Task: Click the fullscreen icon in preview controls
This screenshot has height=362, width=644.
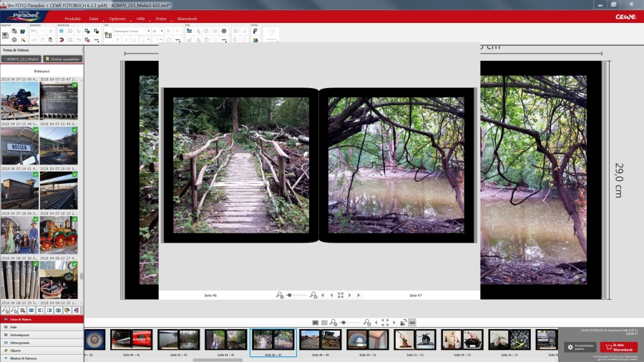Action: point(341,295)
